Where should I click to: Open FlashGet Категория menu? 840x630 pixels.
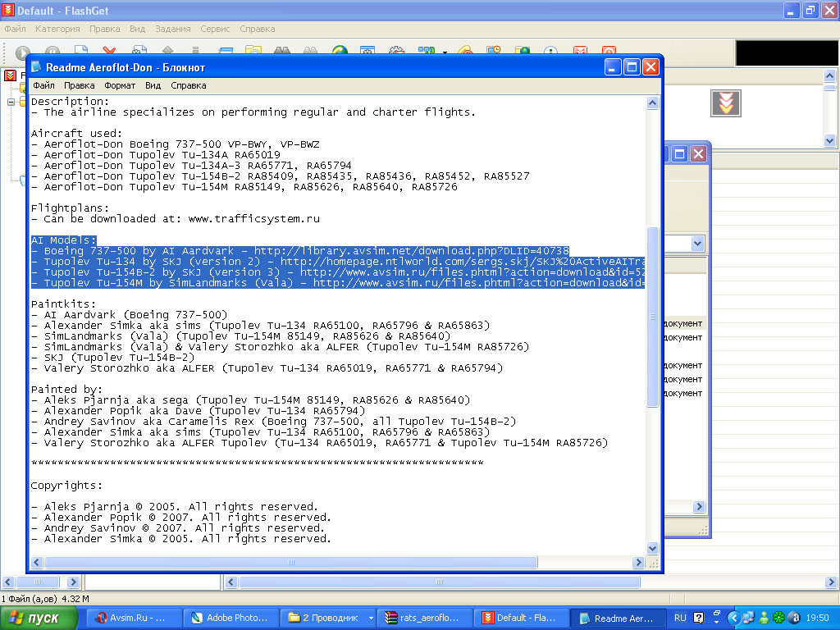click(57, 29)
